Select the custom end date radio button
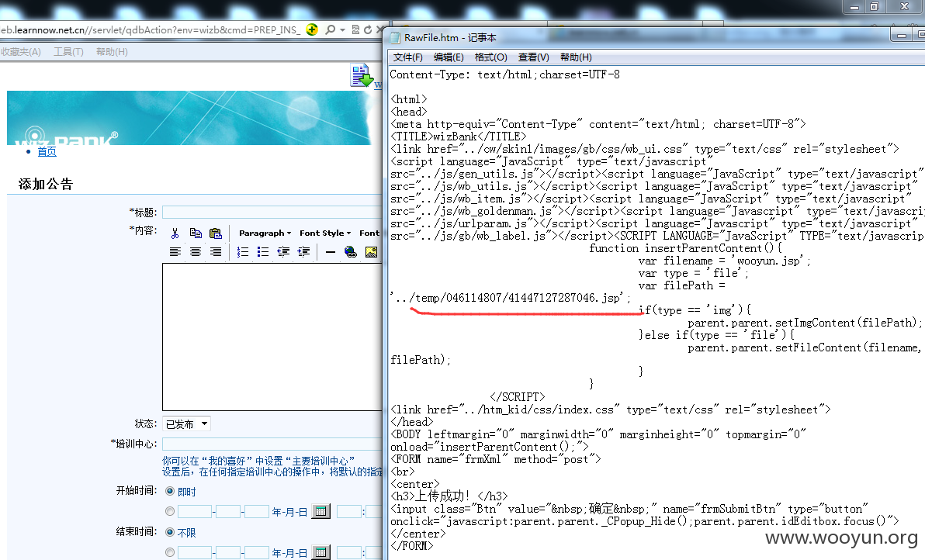This screenshot has height=560, width=925. [170, 552]
